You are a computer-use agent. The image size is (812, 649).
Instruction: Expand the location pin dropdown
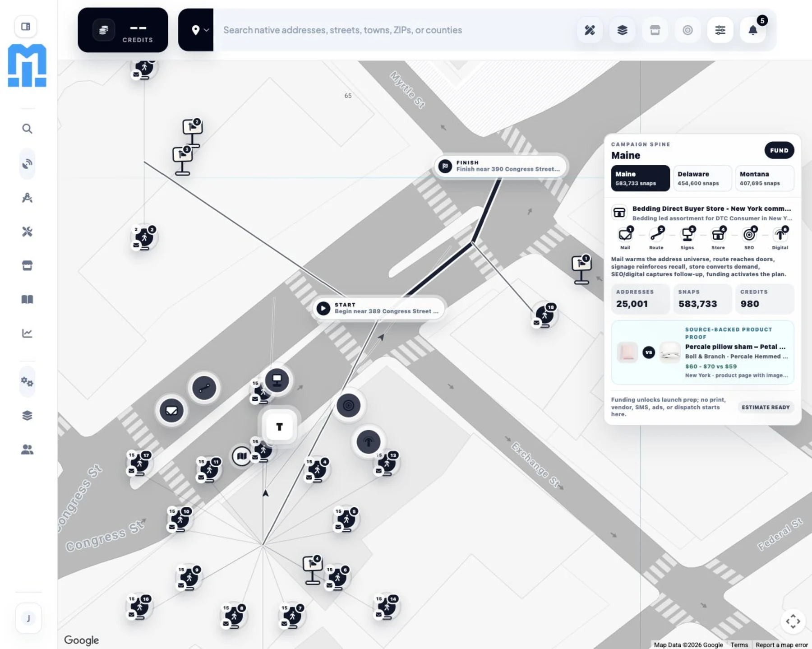click(x=196, y=30)
